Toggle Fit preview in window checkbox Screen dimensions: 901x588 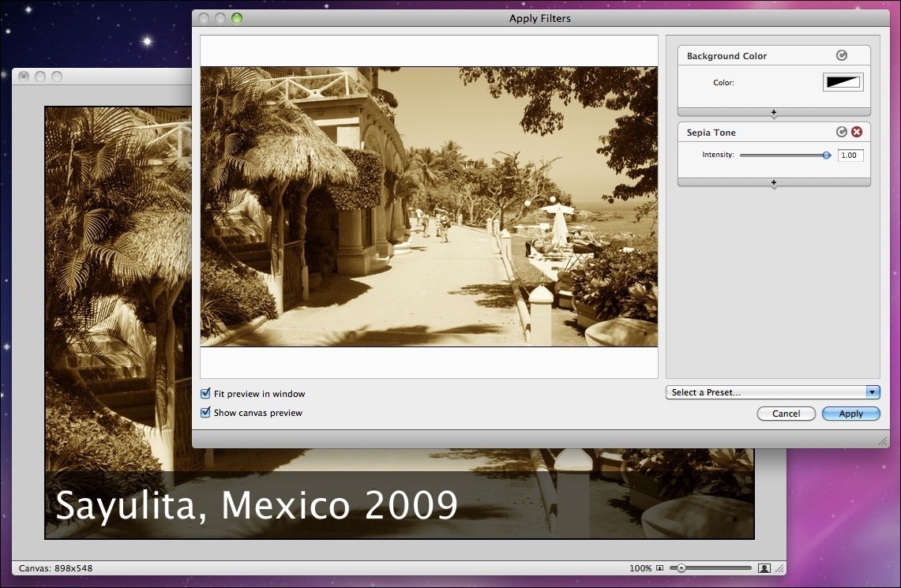(x=206, y=394)
